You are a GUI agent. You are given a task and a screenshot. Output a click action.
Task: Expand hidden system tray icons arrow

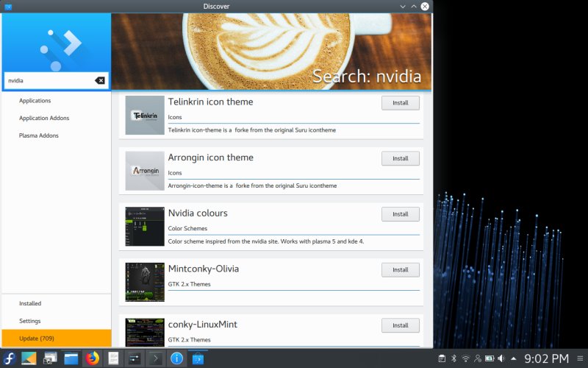pyautogui.click(x=513, y=358)
